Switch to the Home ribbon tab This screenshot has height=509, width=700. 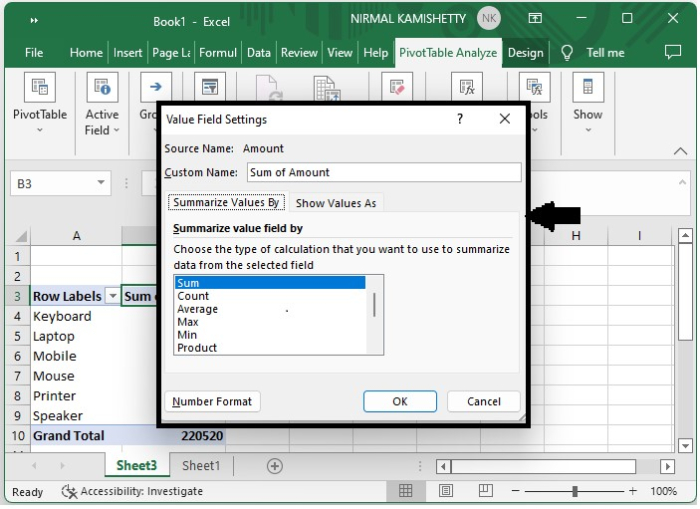click(x=86, y=53)
